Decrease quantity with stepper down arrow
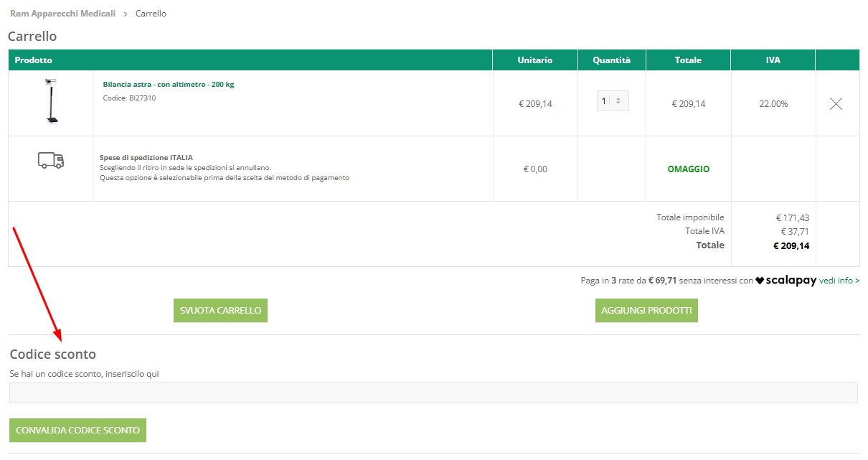Screen dimensions: 868x460 (x=618, y=104)
